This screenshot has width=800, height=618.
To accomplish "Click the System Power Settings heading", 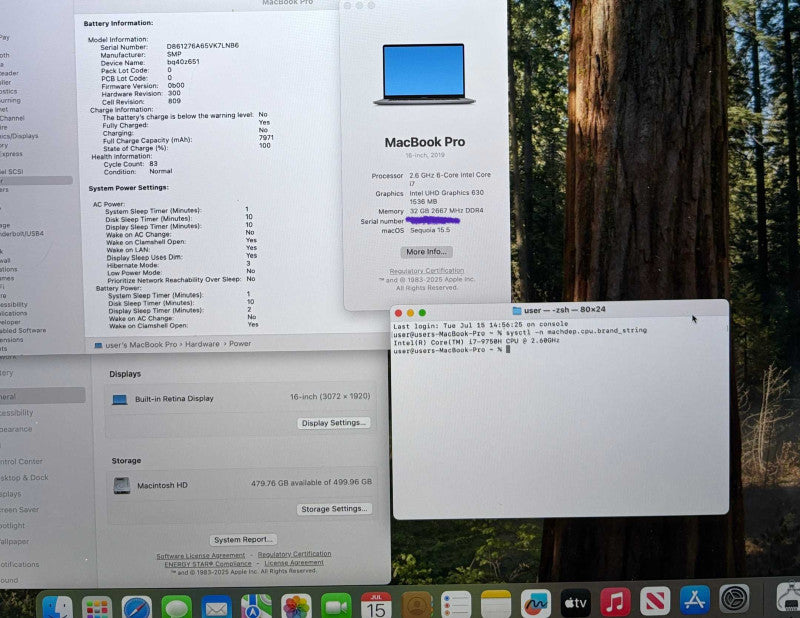I will [129, 188].
